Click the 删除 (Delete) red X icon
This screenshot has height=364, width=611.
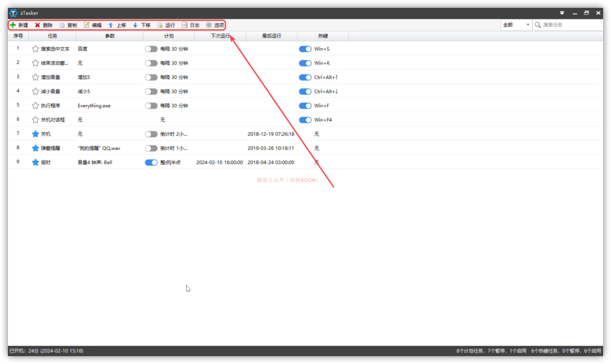pyautogui.click(x=38, y=25)
